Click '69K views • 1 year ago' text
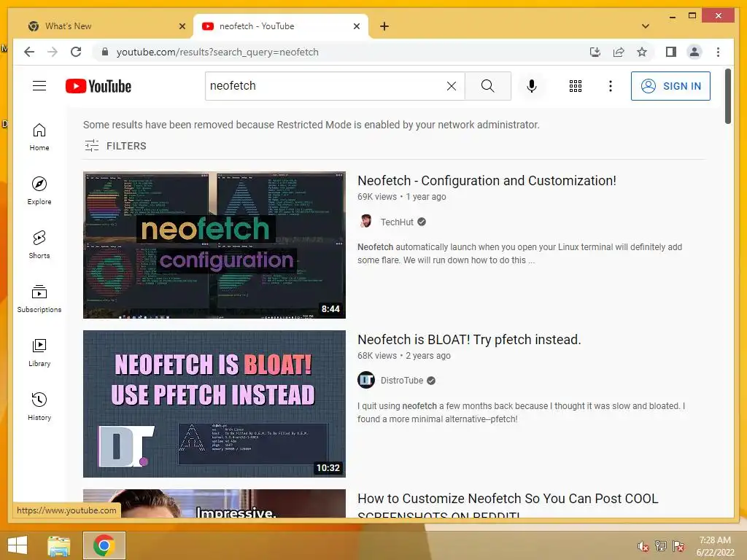The image size is (747, 560). point(402,197)
